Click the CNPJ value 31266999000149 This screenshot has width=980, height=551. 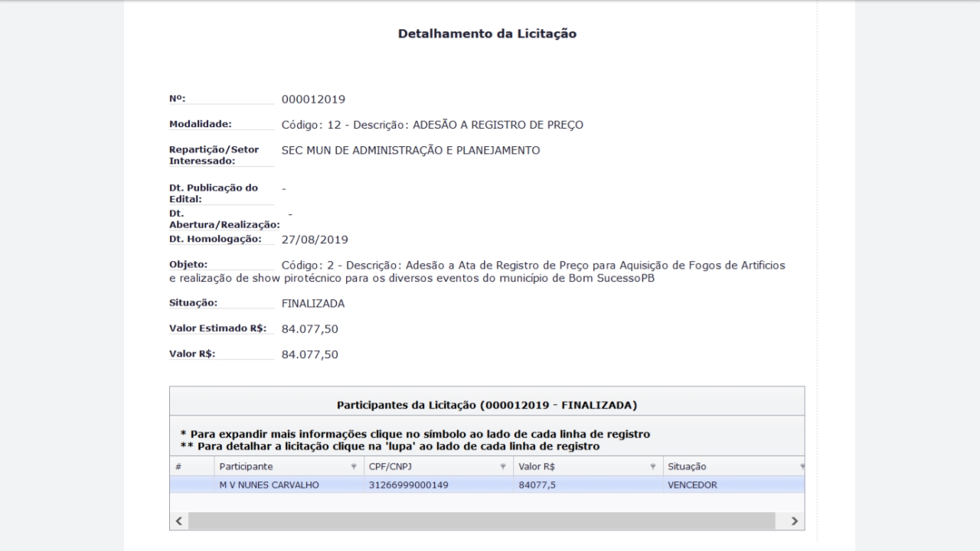[x=407, y=484]
